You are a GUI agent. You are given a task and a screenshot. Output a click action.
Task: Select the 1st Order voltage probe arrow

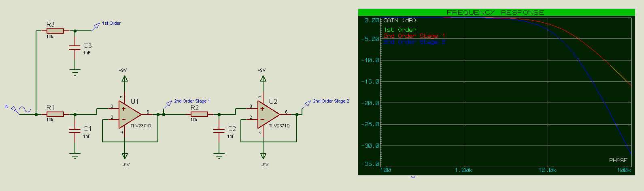tap(96, 26)
